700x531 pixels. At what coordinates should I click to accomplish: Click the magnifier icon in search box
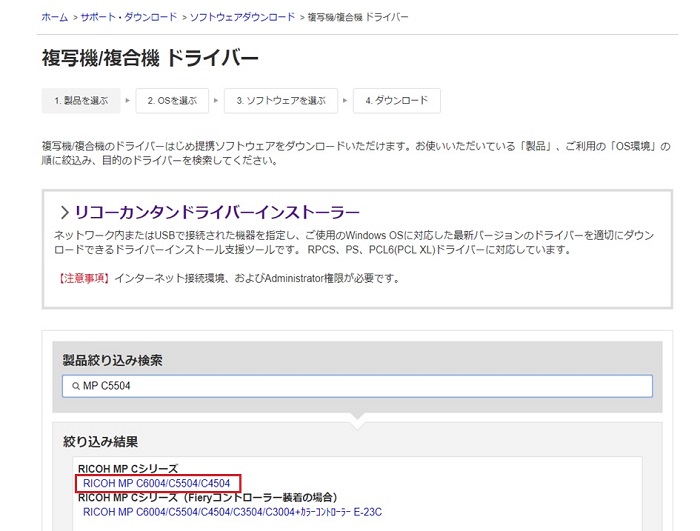(x=75, y=386)
